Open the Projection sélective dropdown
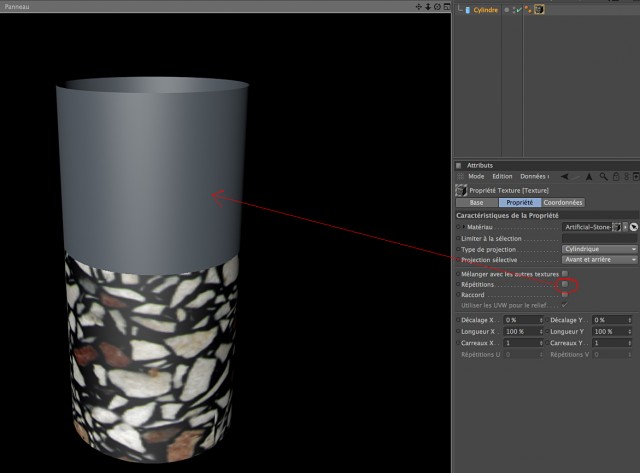Screen dimensions: 640x473 click(599, 260)
